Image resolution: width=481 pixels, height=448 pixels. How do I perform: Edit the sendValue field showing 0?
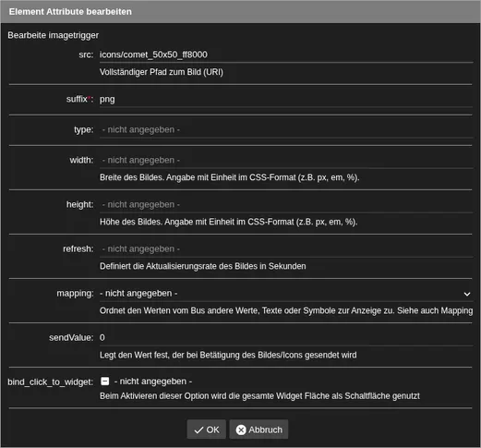coord(286,338)
